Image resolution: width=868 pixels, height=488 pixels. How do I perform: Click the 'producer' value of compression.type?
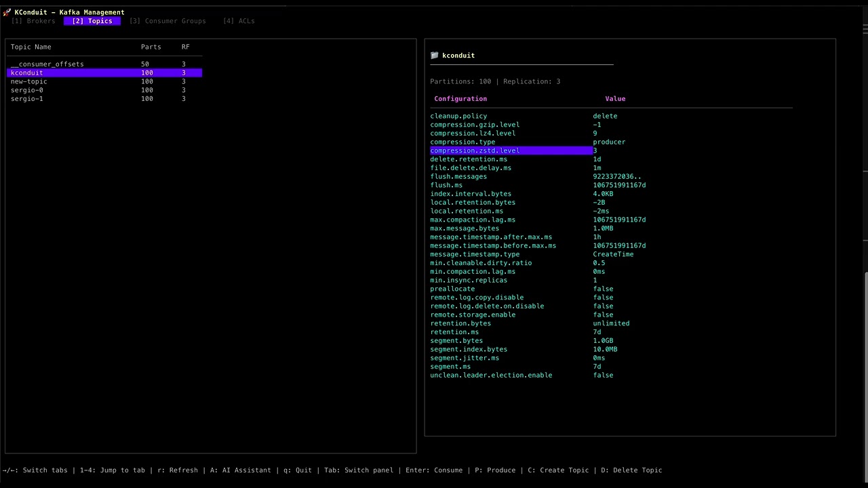(x=609, y=142)
